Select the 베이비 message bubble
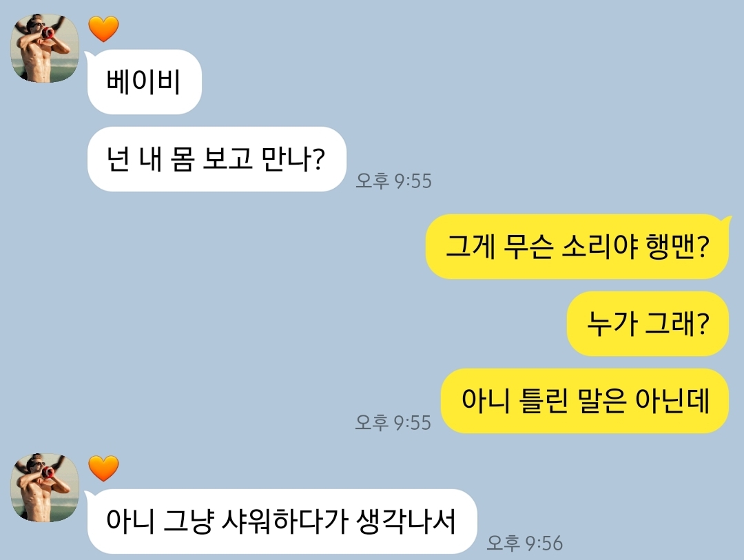 tap(144, 82)
